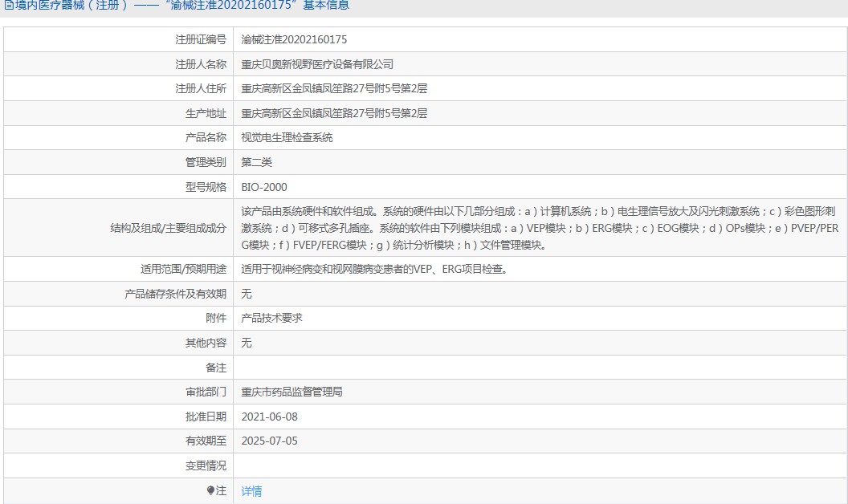848x504 pixels.
Task: Click the 变更情况 label
Action: [x=206, y=466]
